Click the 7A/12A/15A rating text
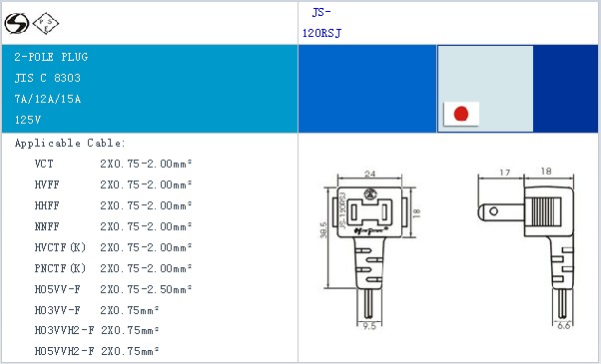 pos(48,99)
